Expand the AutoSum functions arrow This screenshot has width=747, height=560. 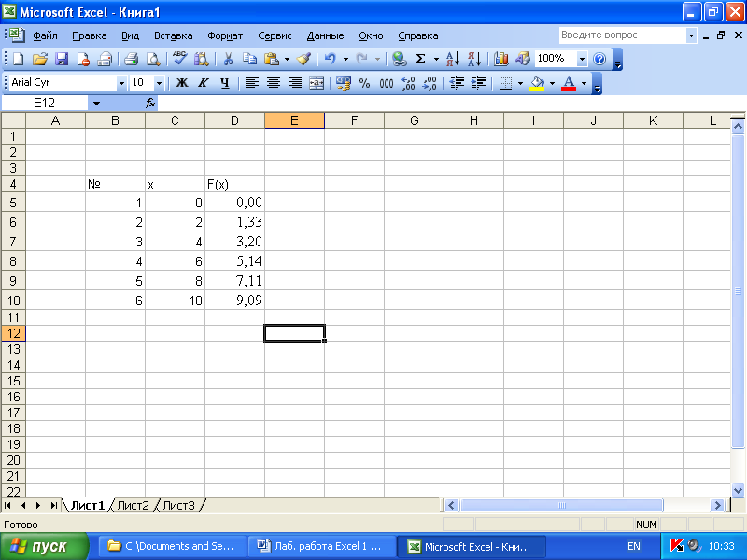pyautogui.click(x=436, y=59)
